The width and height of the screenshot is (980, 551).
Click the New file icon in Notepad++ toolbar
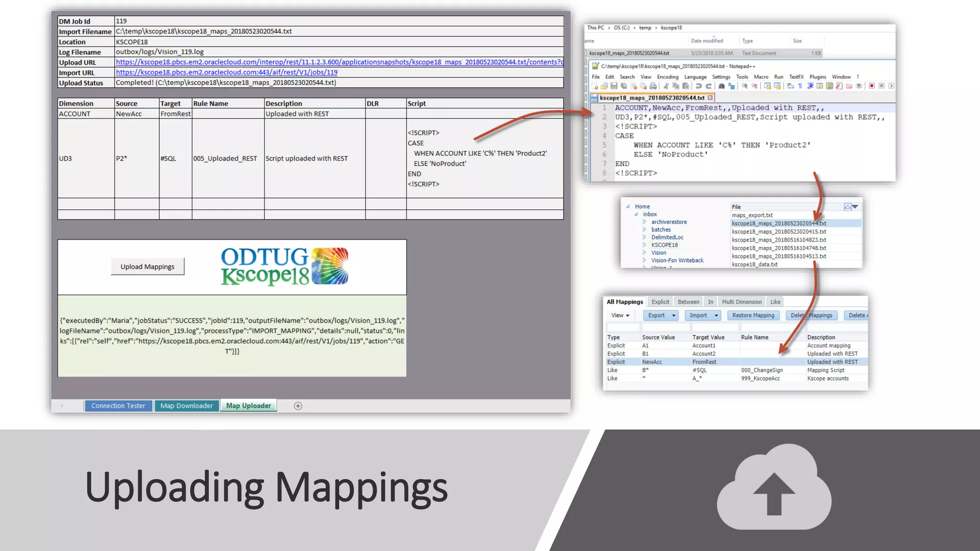click(595, 86)
